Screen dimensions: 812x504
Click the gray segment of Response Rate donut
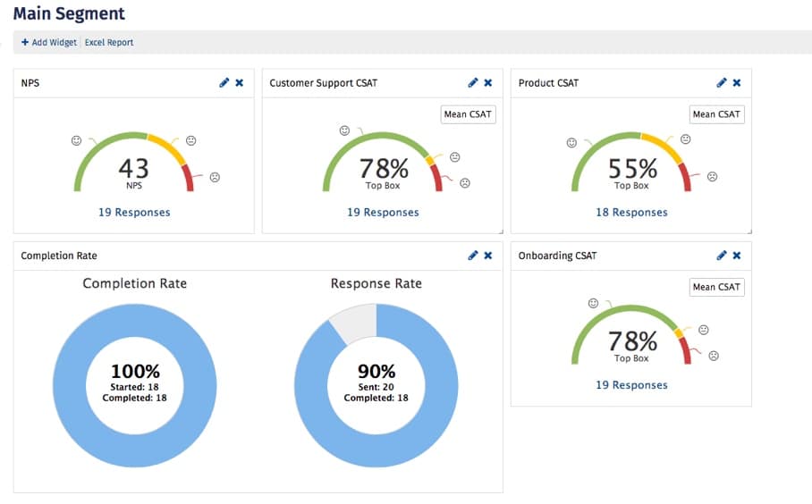pos(356,323)
